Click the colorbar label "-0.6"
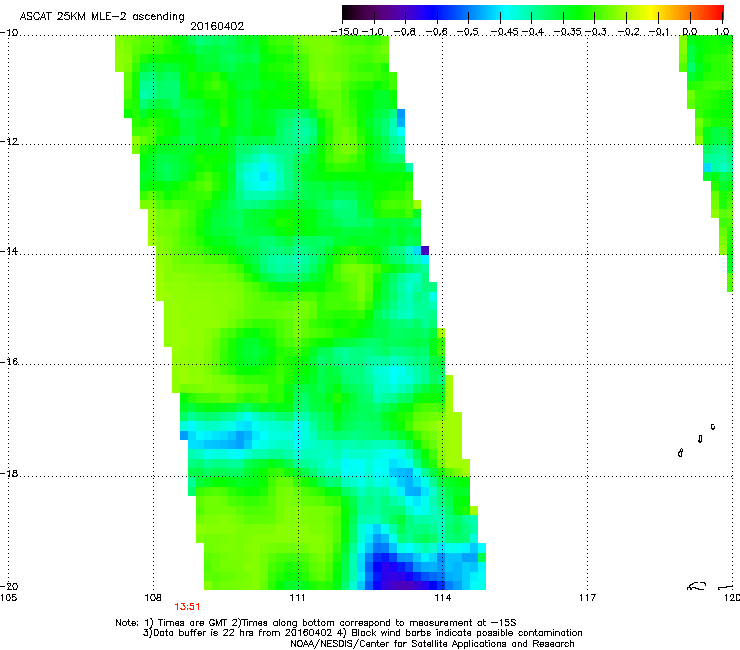The height and width of the screenshot is (650, 740). click(437, 32)
